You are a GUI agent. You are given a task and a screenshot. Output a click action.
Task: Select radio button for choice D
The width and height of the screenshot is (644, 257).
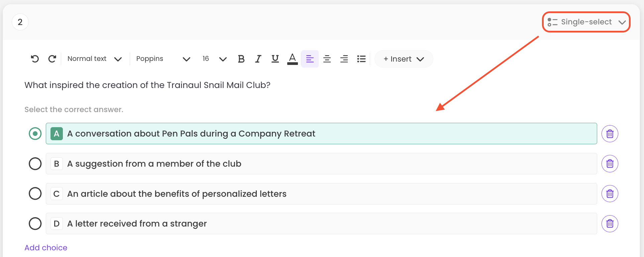[35, 224]
